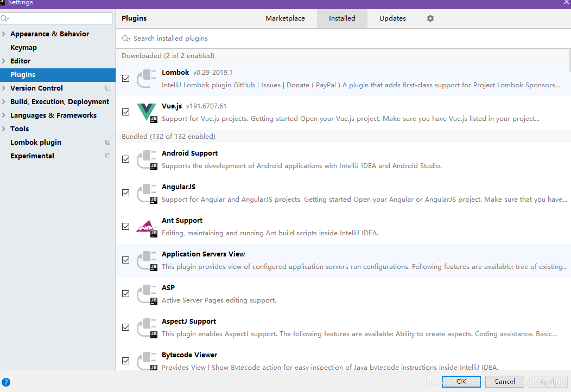This screenshot has width=571, height=392.
Task: Click the AspectJ Support plugin icon
Action: point(147,327)
